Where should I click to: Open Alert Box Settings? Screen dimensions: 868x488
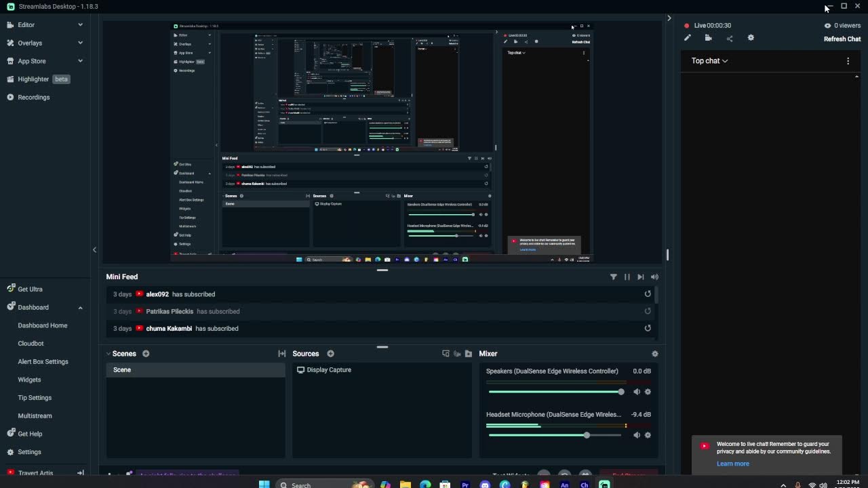pyautogui.click(x=43, y=361)
